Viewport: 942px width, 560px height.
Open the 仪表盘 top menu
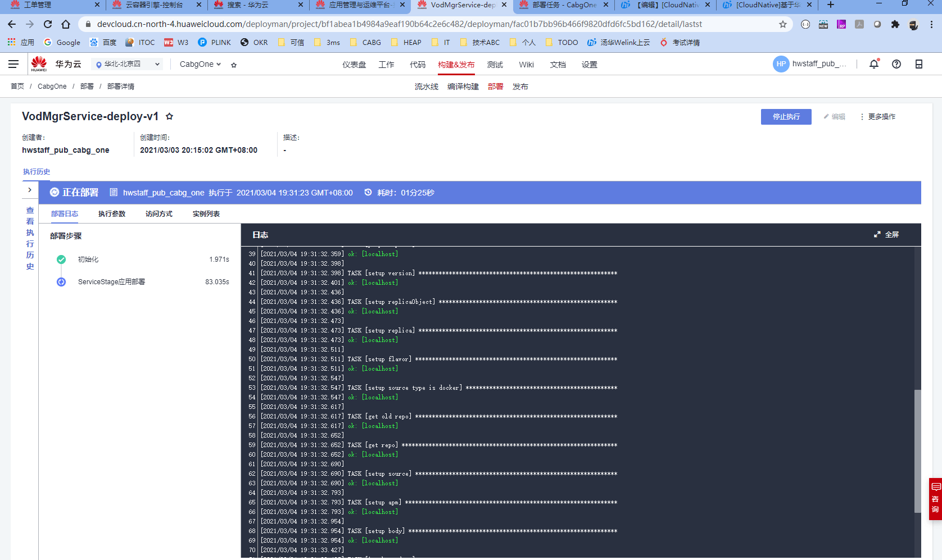(x=354, y=65)
